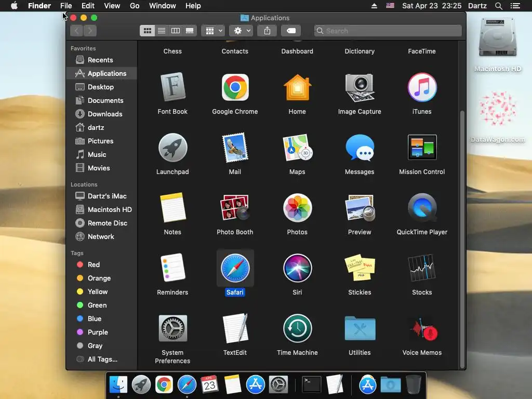The image size is (532, 399).
Task: Filter by the Green tag
Action: click(x=101, y=305)
